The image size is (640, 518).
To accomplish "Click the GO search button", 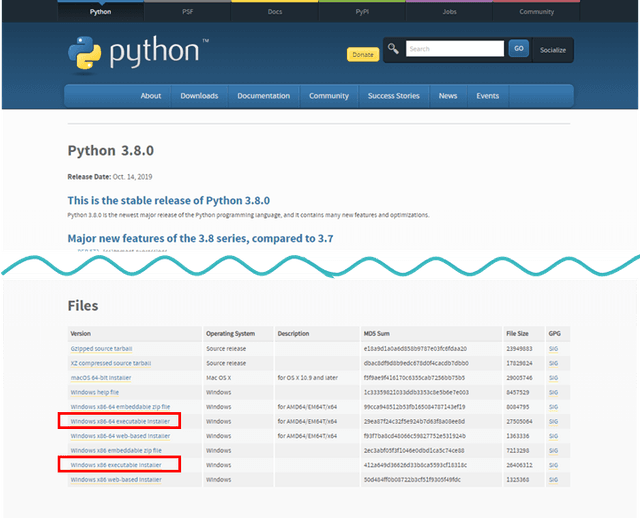I will [519, 48].
